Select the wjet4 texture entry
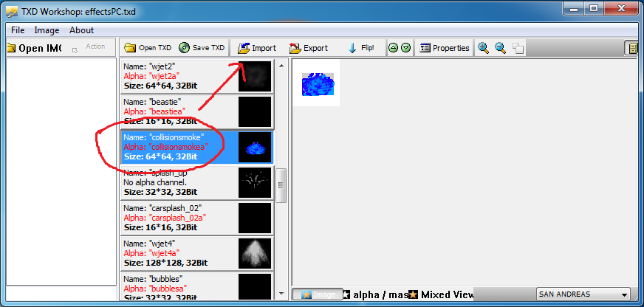Viewport: 644px width, 307px height. click(197, 253)
